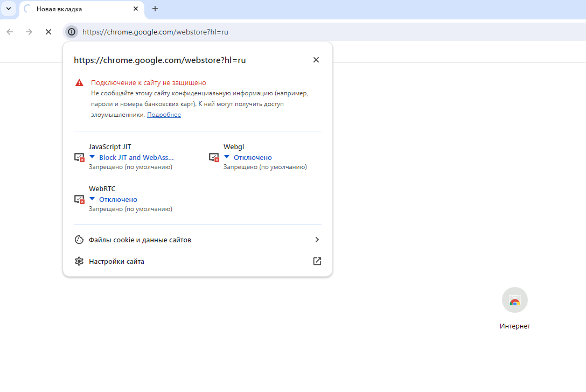Close the Новая вкладка tab
Image resolution: width=586 pixels, height=392 pixels.
point(136,9)
